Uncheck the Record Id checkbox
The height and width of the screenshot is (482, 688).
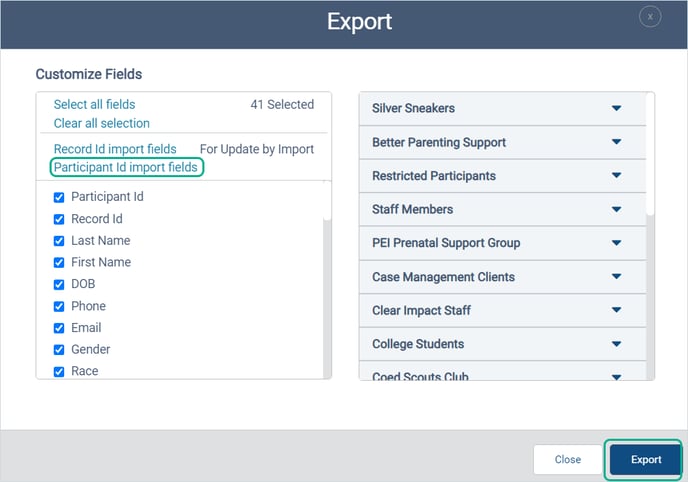[59, 219]
